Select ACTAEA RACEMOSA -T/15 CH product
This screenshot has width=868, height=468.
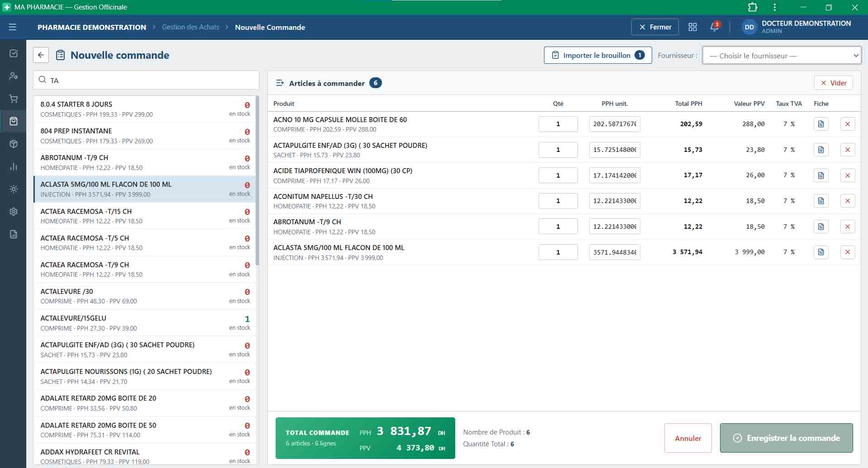click(145, 216)
